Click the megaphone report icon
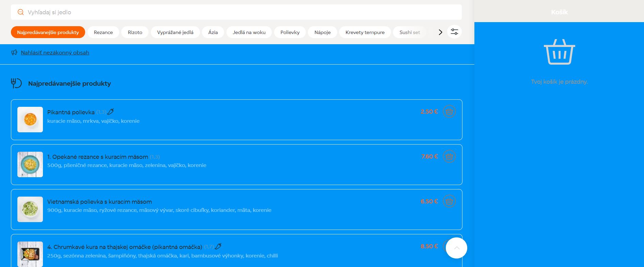The image size is (644, 267). 14,52
